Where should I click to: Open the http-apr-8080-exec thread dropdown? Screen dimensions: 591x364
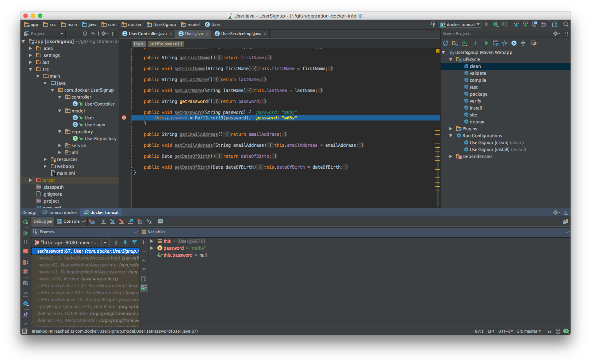click(105, 242)
